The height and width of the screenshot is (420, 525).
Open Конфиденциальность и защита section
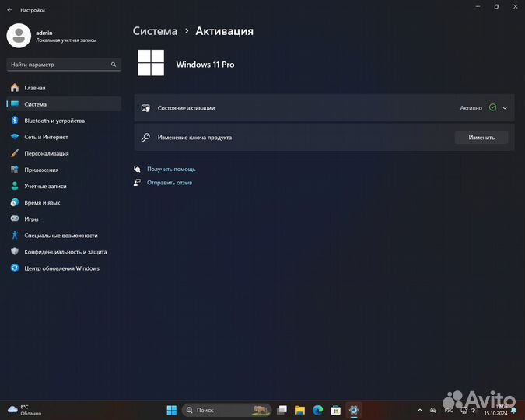coord(64,252)
